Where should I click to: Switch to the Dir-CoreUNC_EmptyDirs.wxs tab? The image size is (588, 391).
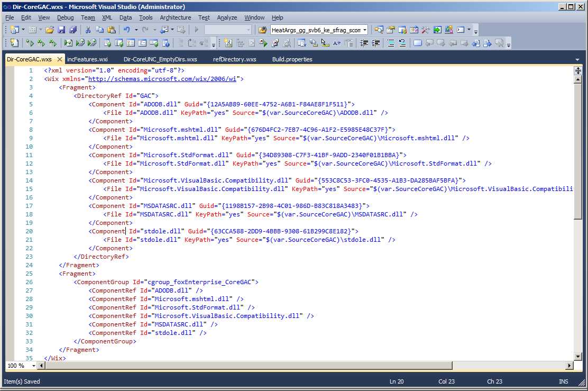click(160, 59)
